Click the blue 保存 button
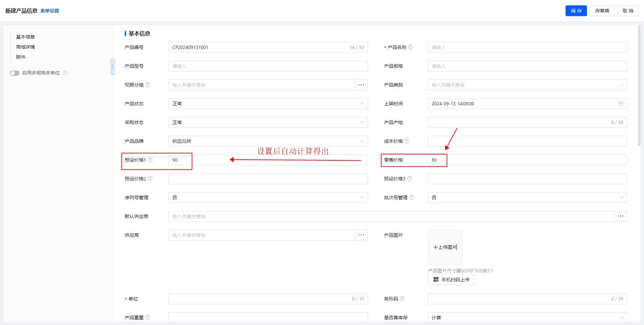 pos(576,11)
